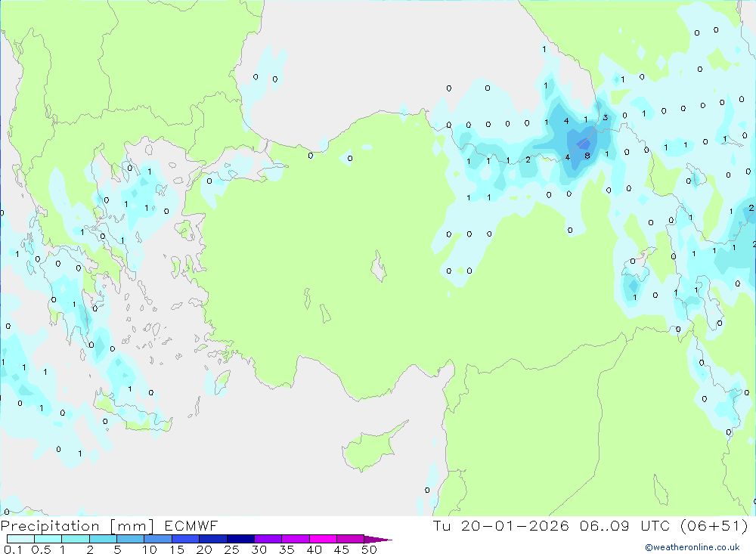Open the weatheronline.co.uk copyright link
Viewport: 756px width, 554px height.
coord(692,547)
